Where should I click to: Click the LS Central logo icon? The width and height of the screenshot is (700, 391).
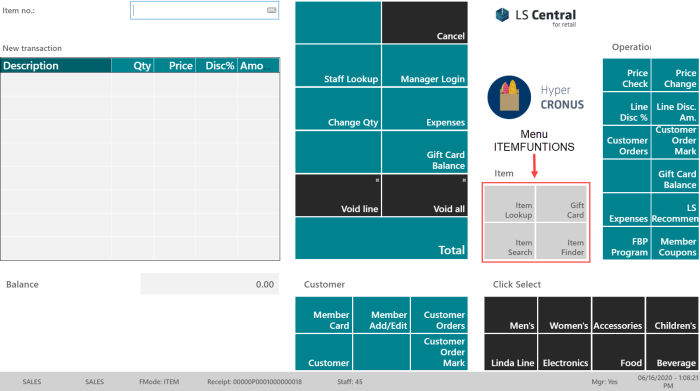coord(502,15)
